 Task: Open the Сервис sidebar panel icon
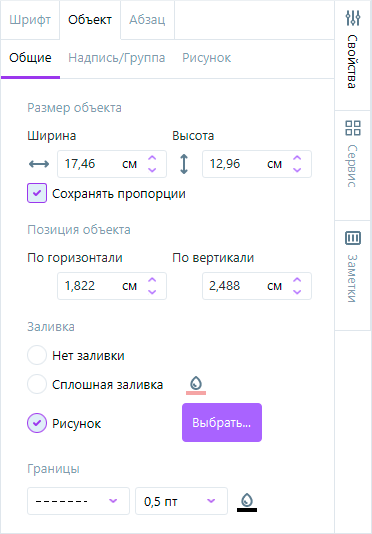click(x=353, y=128)
